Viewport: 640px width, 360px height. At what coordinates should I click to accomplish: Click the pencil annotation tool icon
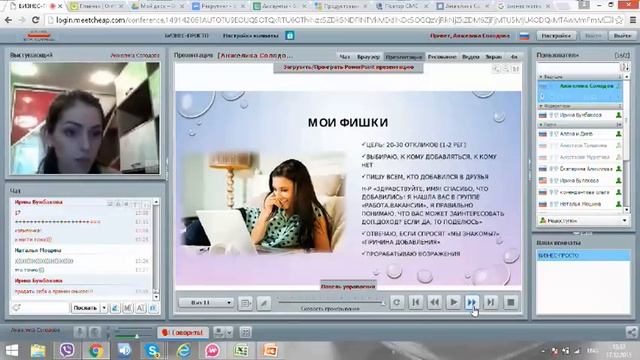[264, 303]
